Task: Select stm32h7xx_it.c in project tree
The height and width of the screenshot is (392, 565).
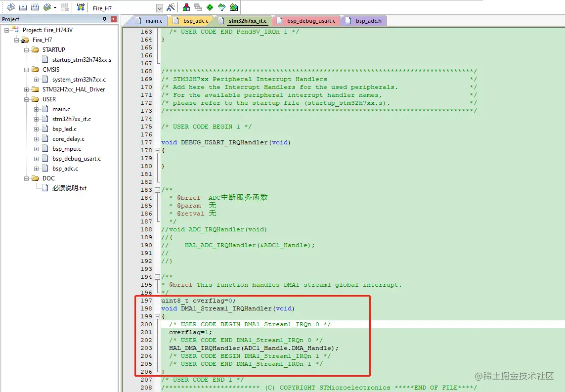Action: pos(71,119)
